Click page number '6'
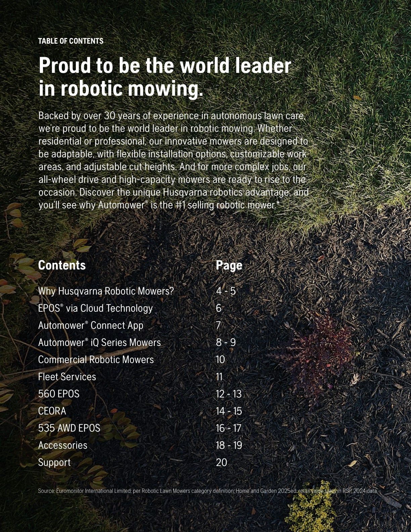This screenshot has width=411, height=532. coord(219,308)
